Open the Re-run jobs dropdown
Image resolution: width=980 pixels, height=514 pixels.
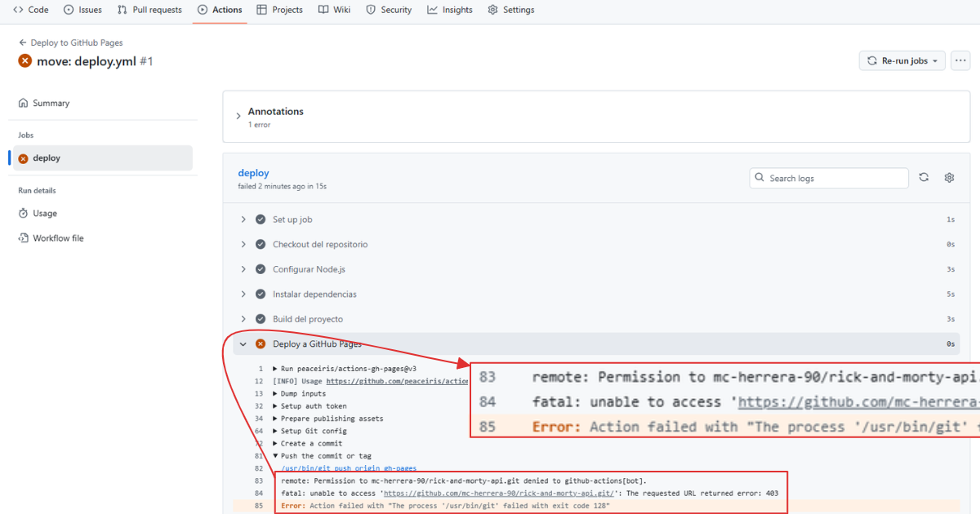click(x=902, y=60)
